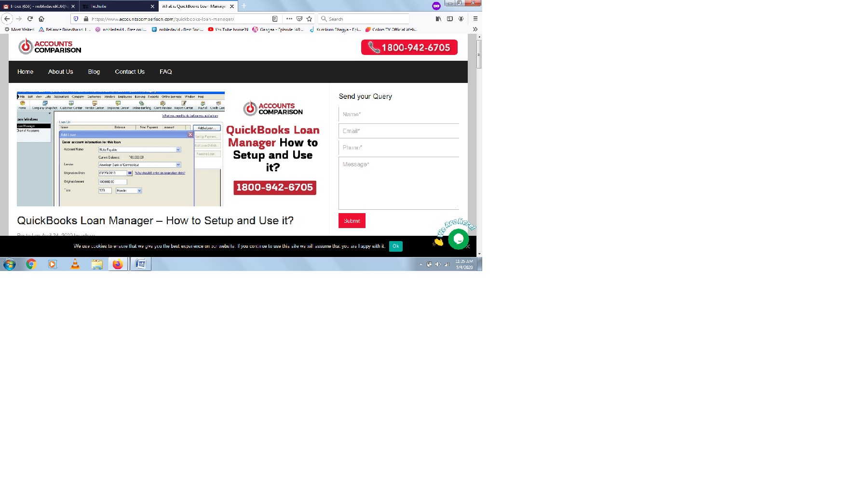
Task: Open the Blog navigation item
Action: 94,71
